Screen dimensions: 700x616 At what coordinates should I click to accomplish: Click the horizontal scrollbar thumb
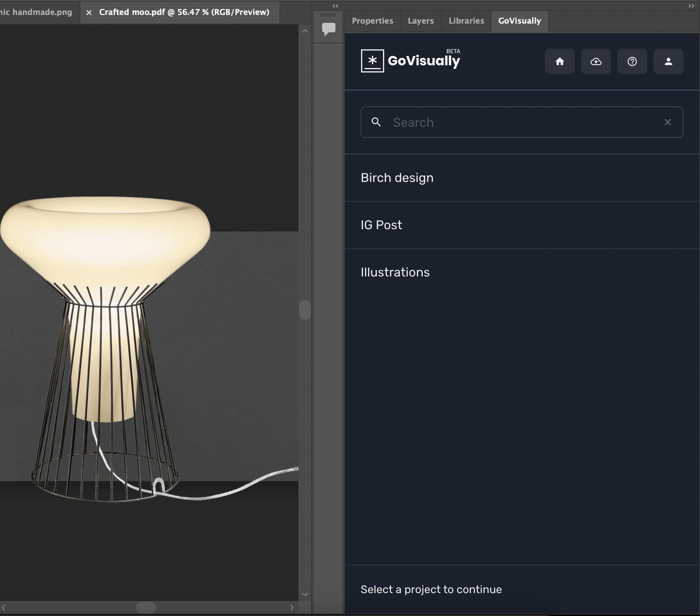[x=146, y=607]
